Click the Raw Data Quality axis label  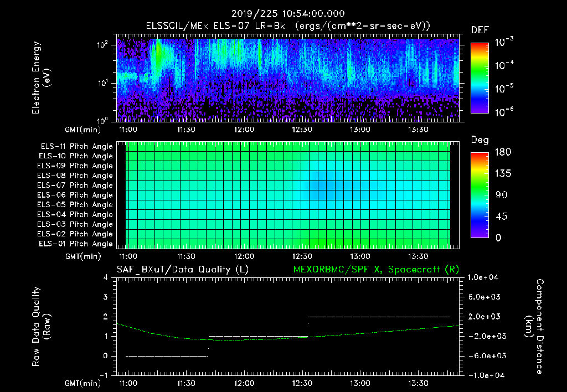(41, 327)
